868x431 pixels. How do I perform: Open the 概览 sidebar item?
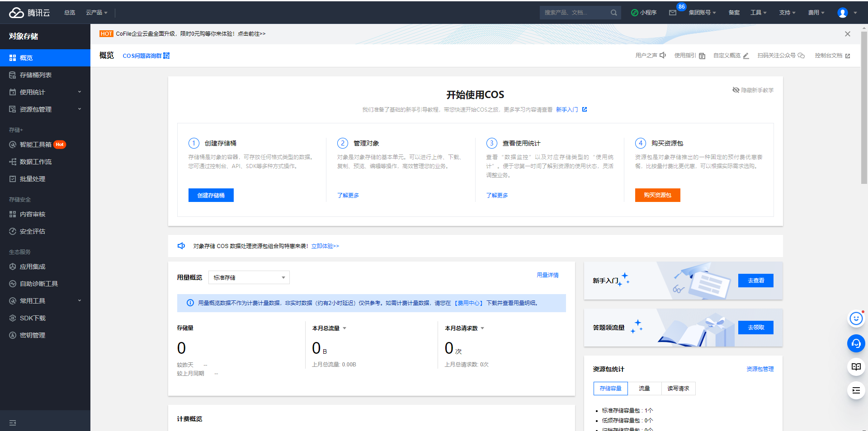[x=45, y=58]
